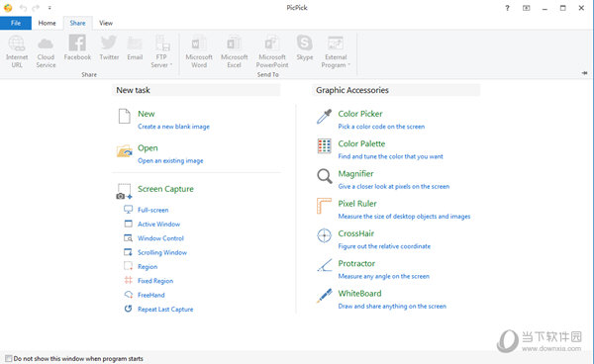Screen dimensions: 594x364
Task: Click 'Create a new blank image' link
Action: pyautogui.click(x=173, y=127)
